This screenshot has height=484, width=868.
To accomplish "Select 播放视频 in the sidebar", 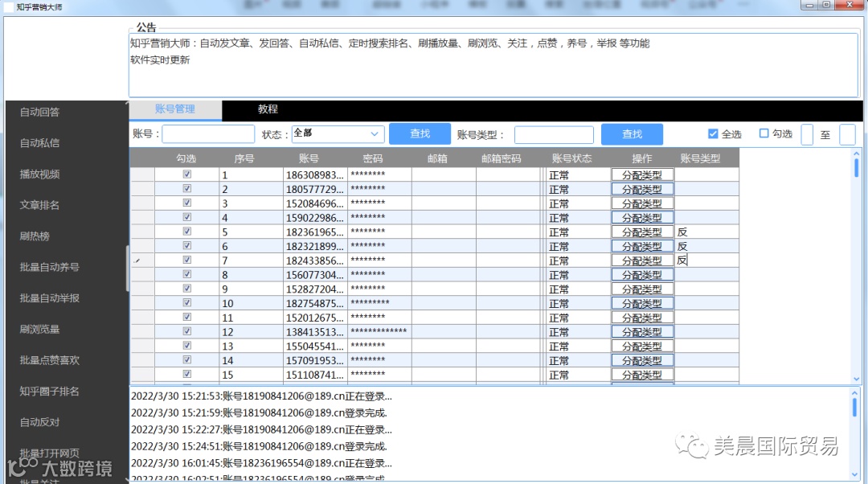I will pos(40,174).
